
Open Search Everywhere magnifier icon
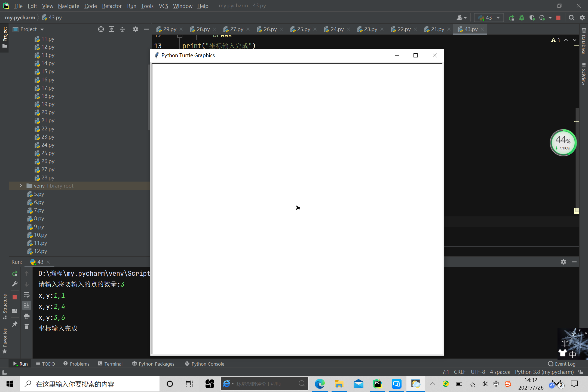(x=572, y=18)
